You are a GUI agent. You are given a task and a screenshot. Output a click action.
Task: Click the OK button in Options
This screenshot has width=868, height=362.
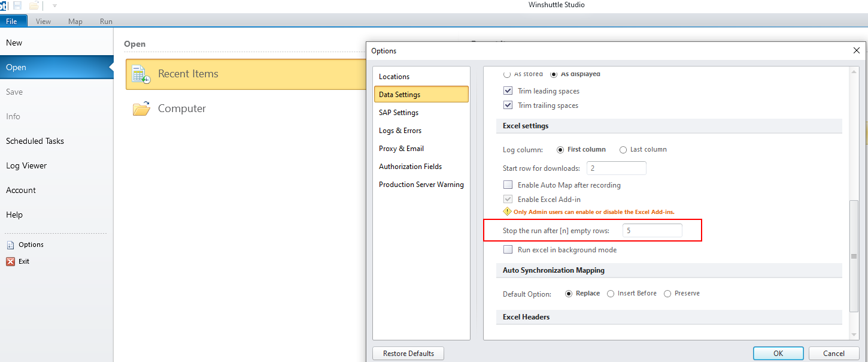(778, 354)
